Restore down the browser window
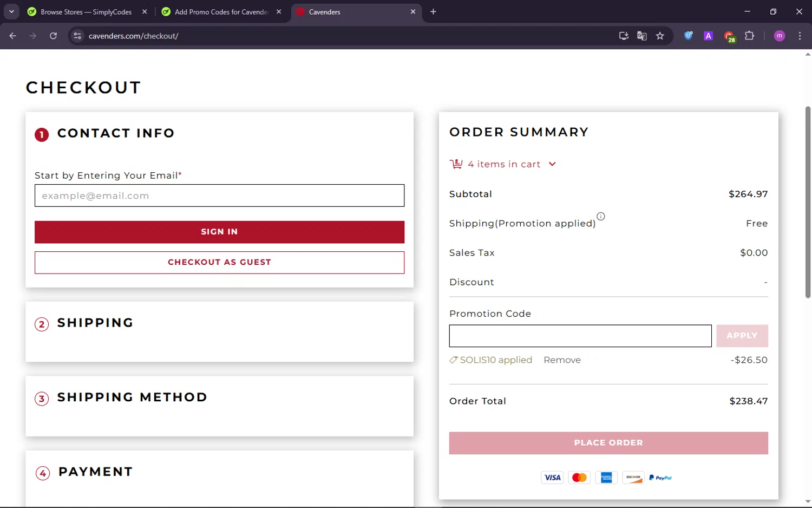Viewport: 812px width, 508px height. (x=773, y=11)
